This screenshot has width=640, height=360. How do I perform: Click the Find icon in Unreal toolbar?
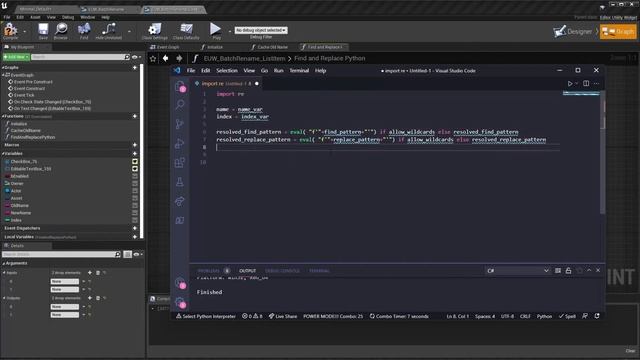84,31
